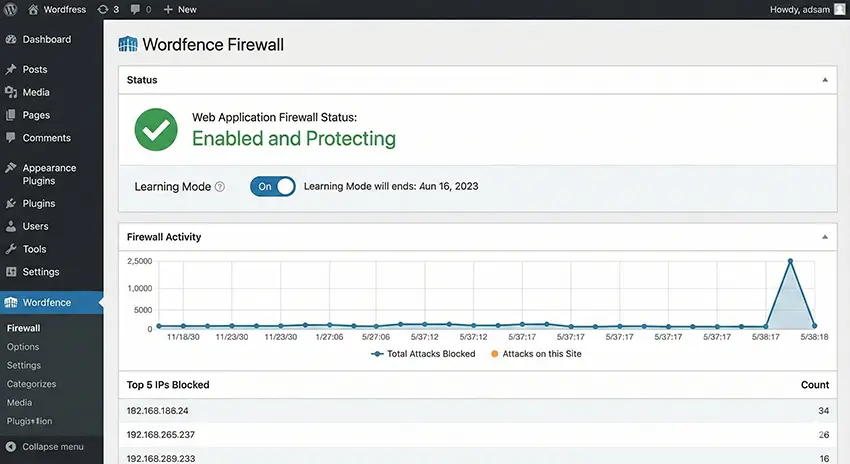Viewport: 850px width, 464px height.
Task: Open the Posts menu item
Action: [x=35, y=69]
